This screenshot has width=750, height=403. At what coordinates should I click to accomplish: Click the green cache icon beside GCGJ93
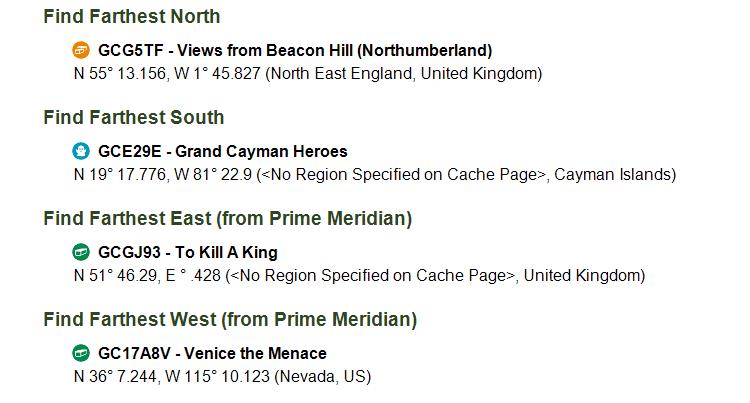(81, 252)
